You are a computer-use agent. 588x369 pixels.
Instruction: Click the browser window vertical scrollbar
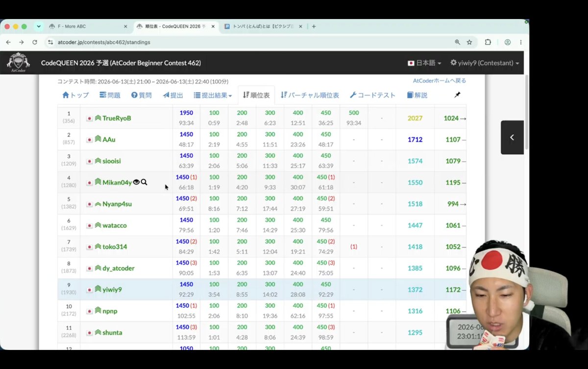click(x=526, y=113)
